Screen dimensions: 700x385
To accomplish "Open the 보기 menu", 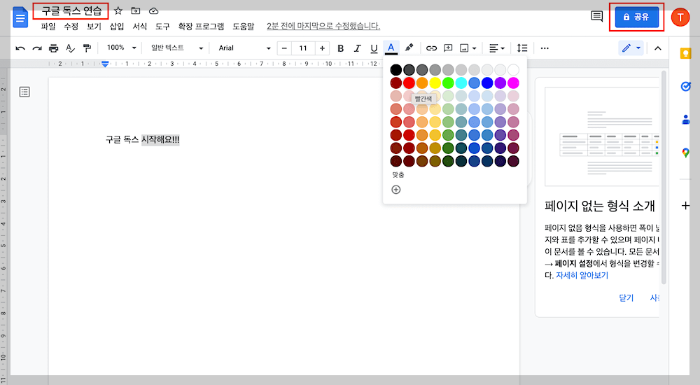I will click(94, 26).
